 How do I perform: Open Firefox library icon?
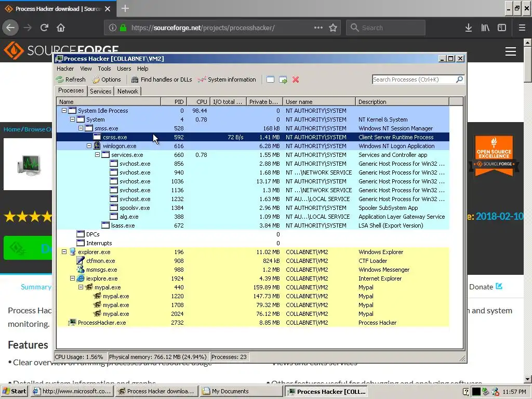click(485, 28)
